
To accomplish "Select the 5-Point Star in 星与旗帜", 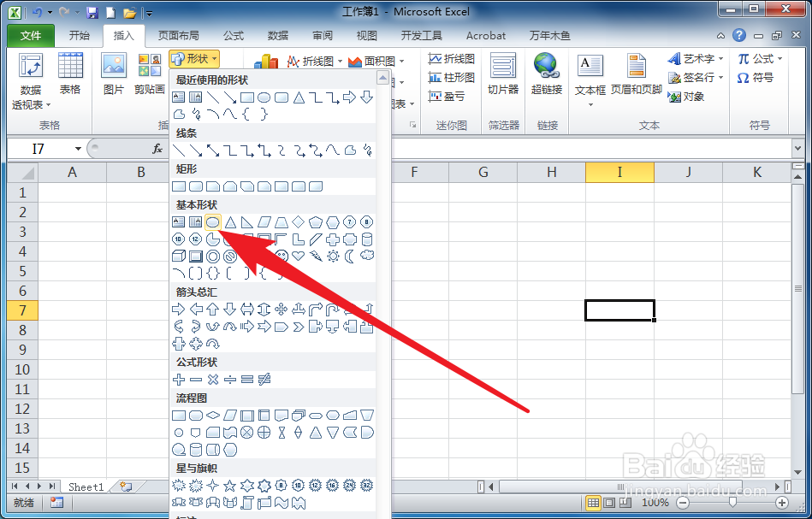I will (x=230, y=486).
